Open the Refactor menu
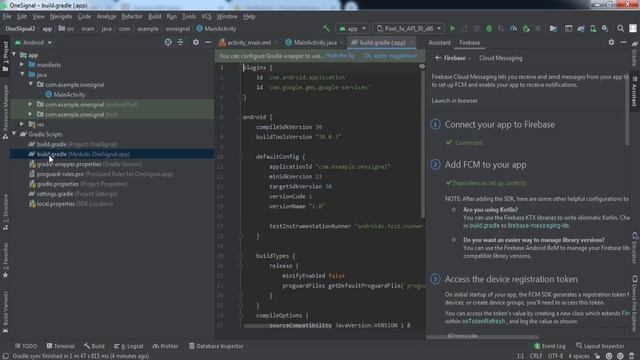Image resolution: width=640 pixels, height=360 pixels. point(132,17)
